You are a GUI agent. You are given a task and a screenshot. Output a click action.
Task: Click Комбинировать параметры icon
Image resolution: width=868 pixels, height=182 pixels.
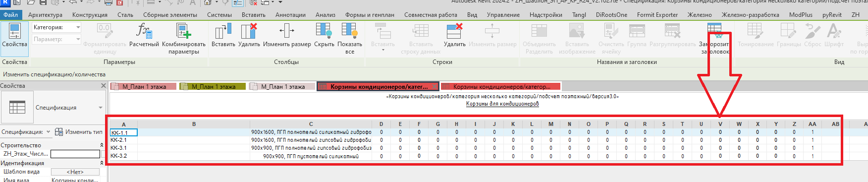(x=184, y=31)
